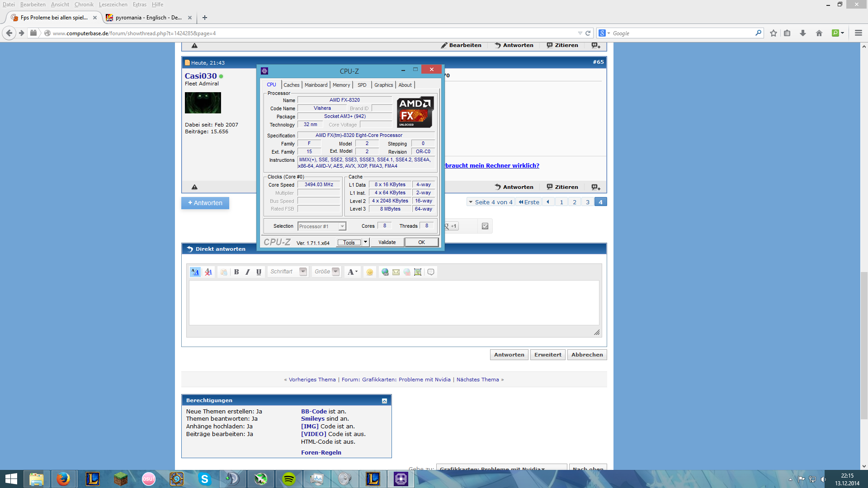Viewport: 868px width, 488px height.
Task: Click the remove text formatting icon
Action: (208, 272)
